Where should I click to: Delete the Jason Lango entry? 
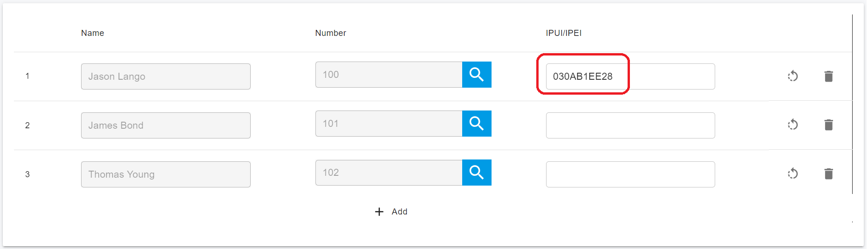828,76
